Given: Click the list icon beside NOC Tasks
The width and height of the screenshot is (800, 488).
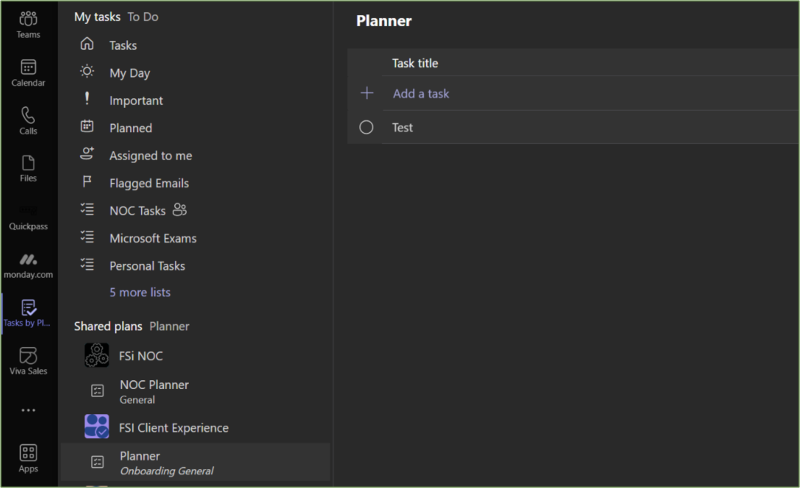Looking at the screenshot, I should coord(87,209).
